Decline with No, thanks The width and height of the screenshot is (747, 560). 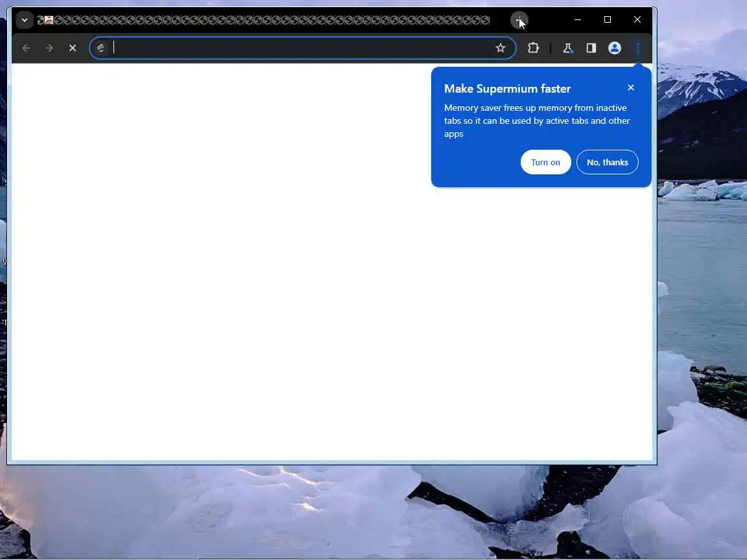[607, 162]
